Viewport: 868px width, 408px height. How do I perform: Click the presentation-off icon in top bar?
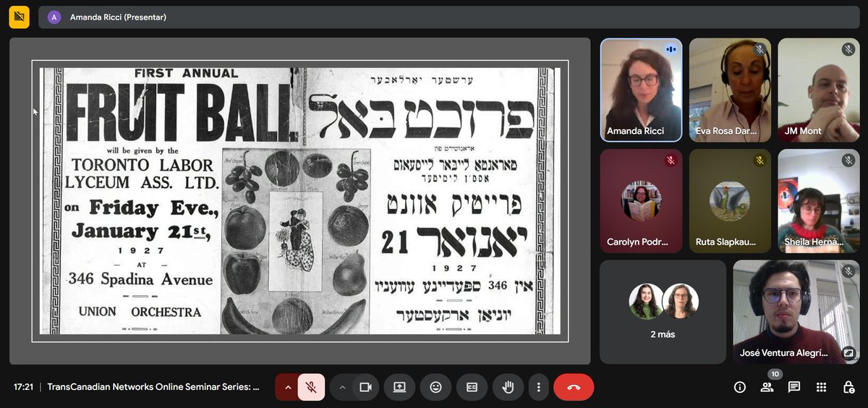coord(20,17)
